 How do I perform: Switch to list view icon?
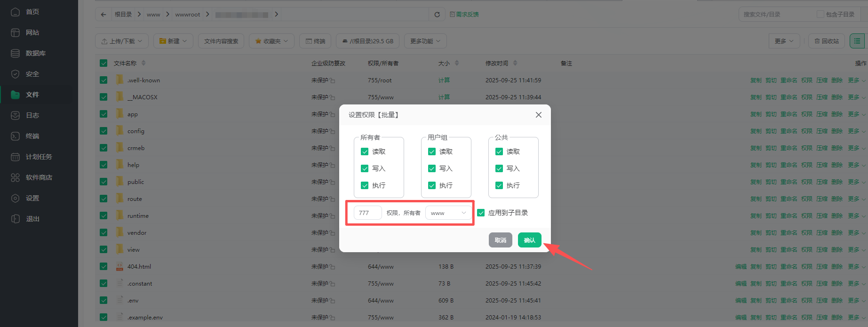pos(857,41)
